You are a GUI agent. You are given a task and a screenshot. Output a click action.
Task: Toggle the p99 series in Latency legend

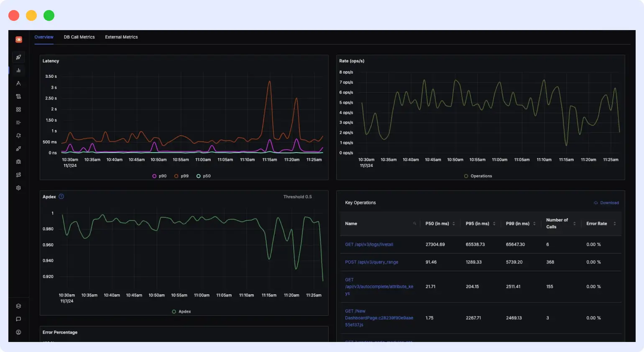[x=181, y=176]
